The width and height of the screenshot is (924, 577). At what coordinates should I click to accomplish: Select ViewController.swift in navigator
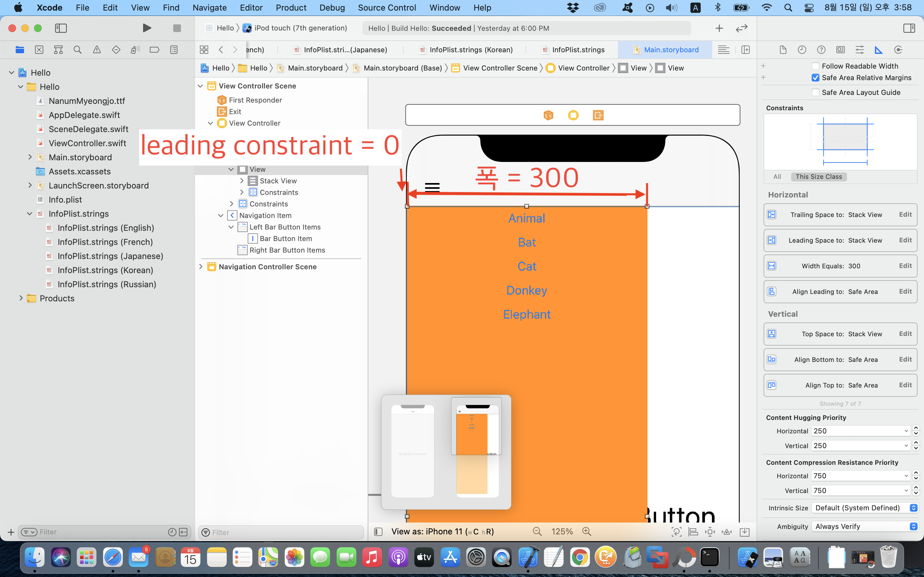[88, 143]
